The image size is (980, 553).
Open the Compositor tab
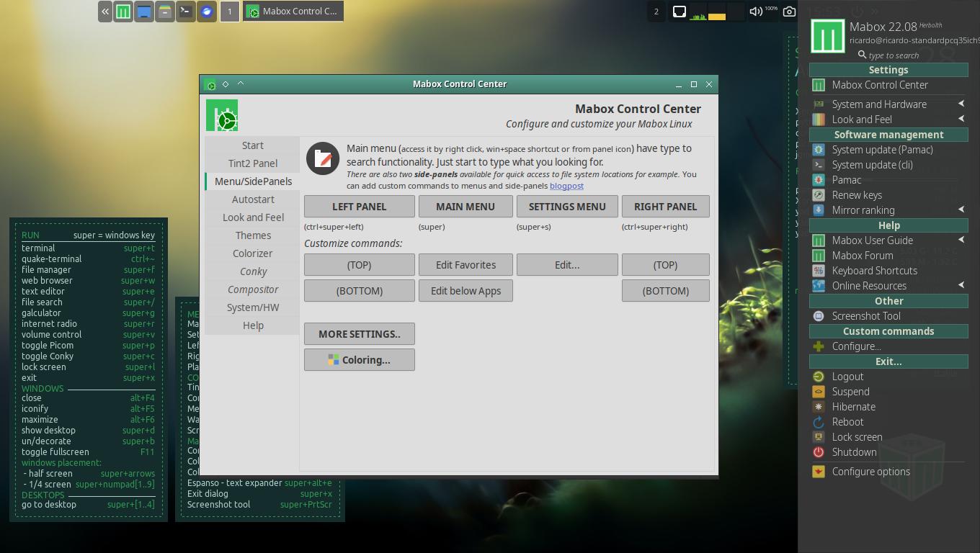[x=253, y=289]
